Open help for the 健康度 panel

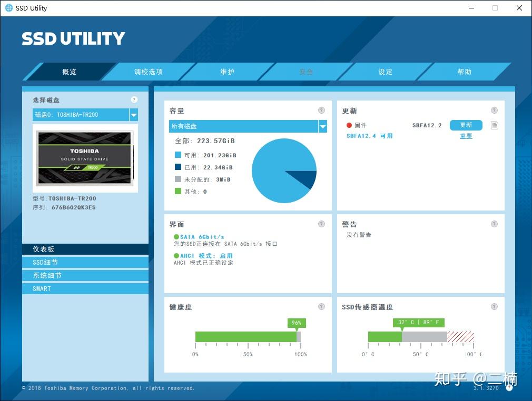321,307
